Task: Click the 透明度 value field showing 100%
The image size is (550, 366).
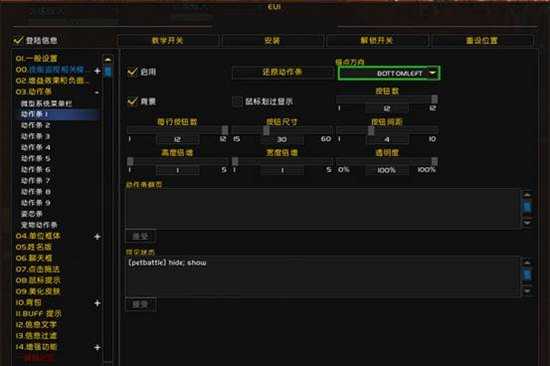Action: click(387, 171)
